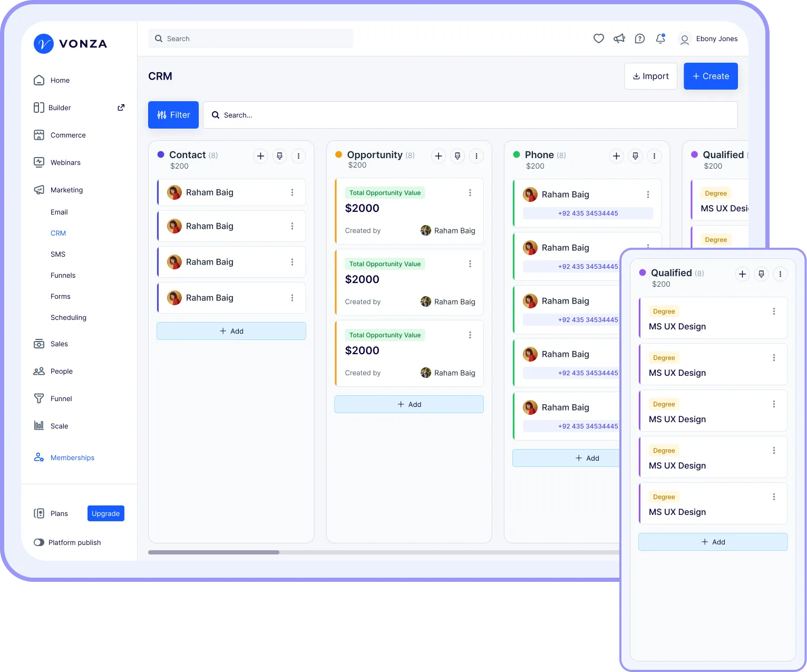The image size is (807, 672).
Task: Toggle the Platform publish switch
Action: coord(39,542)
